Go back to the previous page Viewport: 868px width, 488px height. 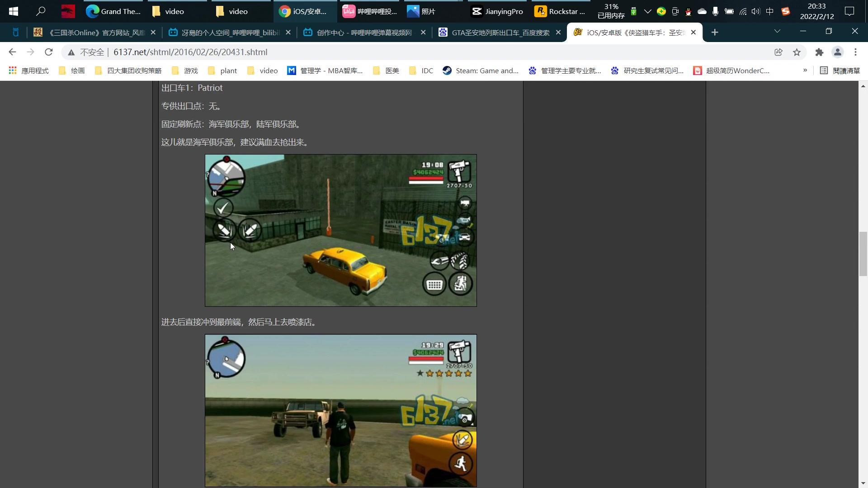click(x=12, y=52)
